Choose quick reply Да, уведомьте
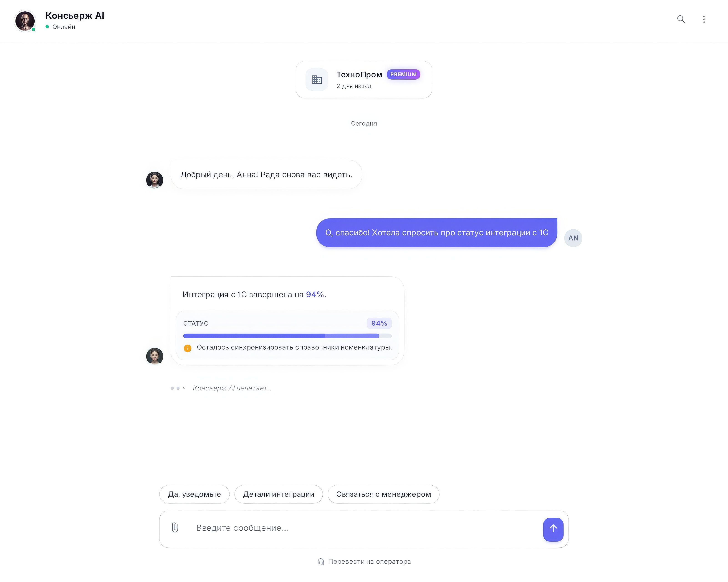Screen dimensions: 728x582 (195, 494)
